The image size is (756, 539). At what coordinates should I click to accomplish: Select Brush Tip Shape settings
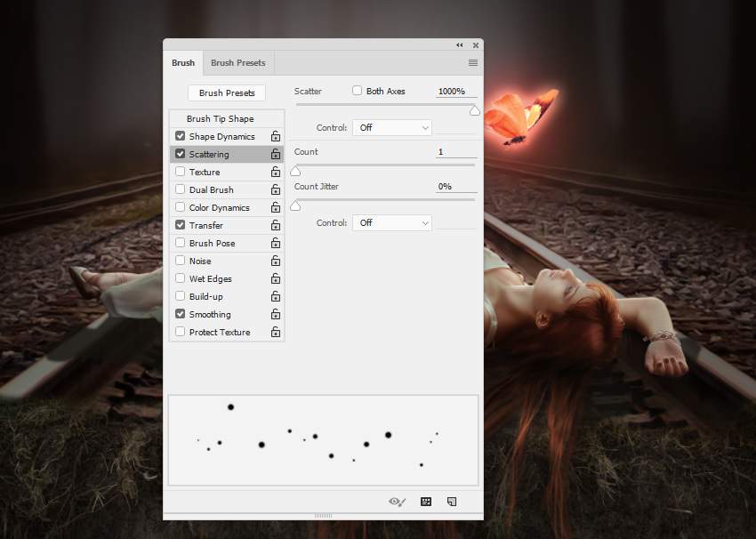pos(220,118)
